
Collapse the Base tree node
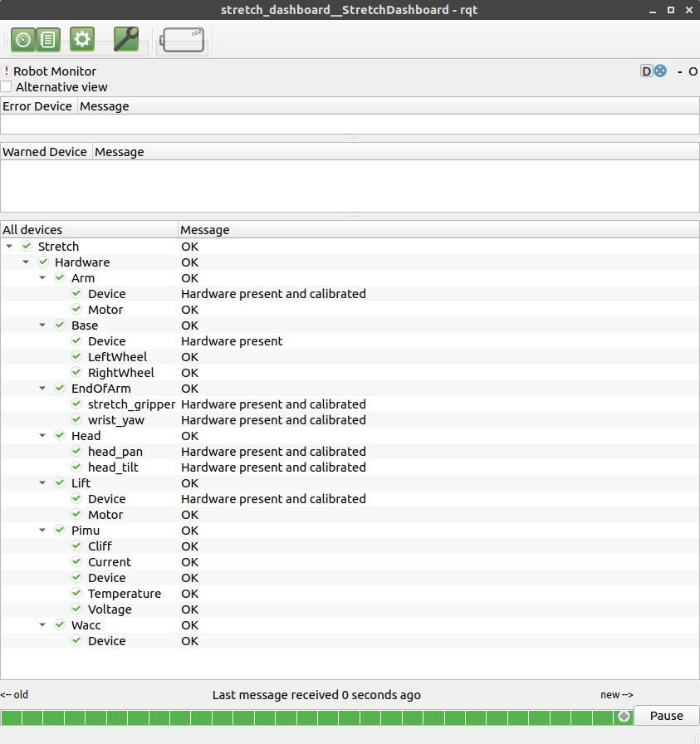[42, 325]
